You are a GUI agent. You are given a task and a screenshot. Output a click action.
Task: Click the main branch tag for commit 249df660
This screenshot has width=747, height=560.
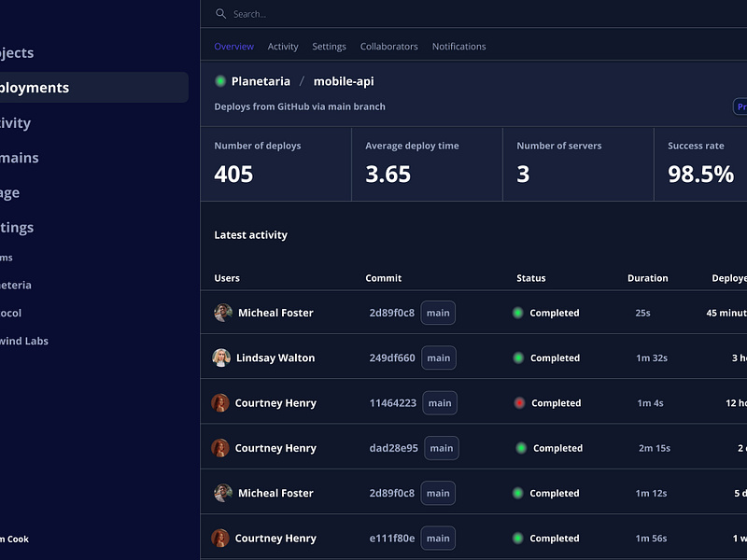click(438, 358)
